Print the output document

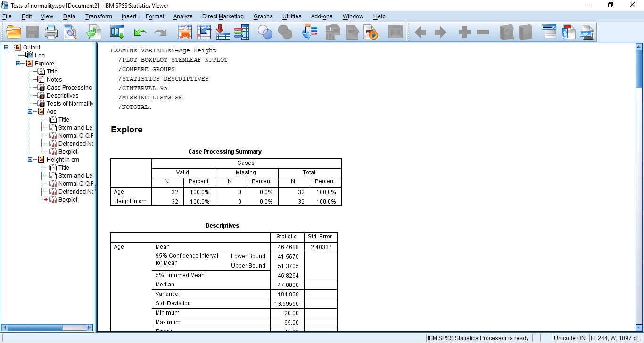[51, 32]
